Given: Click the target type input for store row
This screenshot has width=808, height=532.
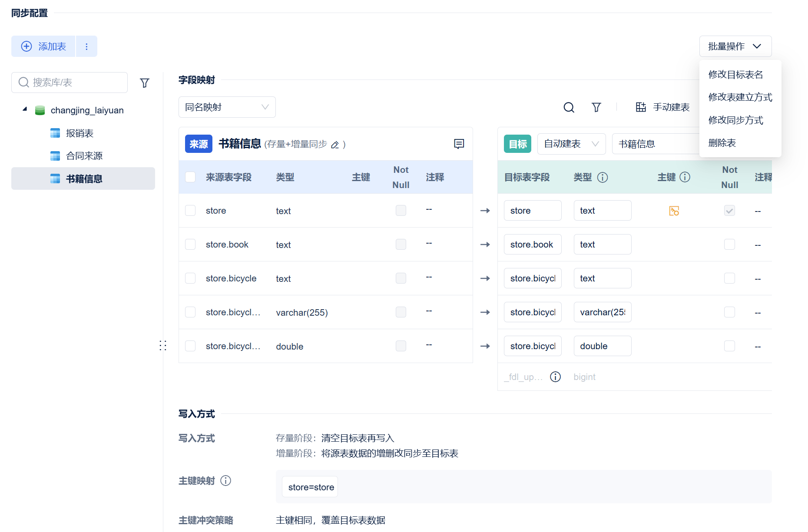Looking at the screenshot, I should click(x=603, y=211).
